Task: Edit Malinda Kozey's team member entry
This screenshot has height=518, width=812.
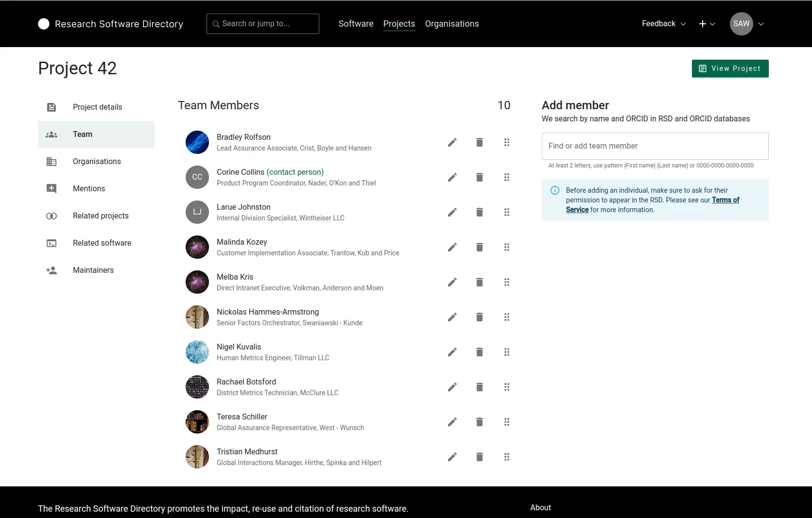Action: pos(452,247)
